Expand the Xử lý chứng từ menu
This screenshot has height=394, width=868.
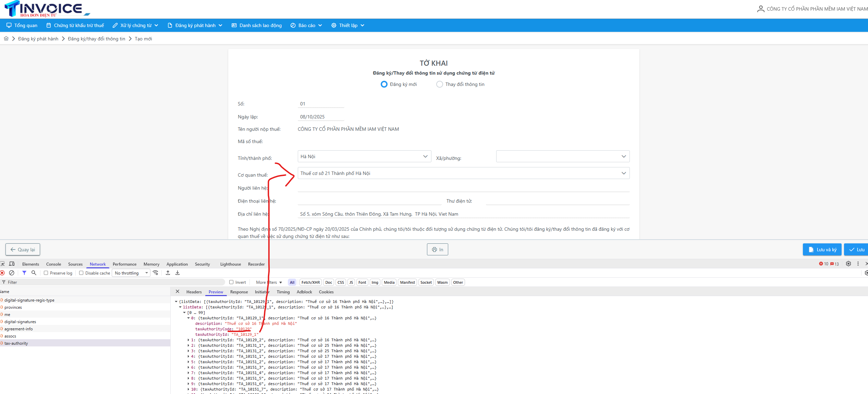(x=135, y=25)
